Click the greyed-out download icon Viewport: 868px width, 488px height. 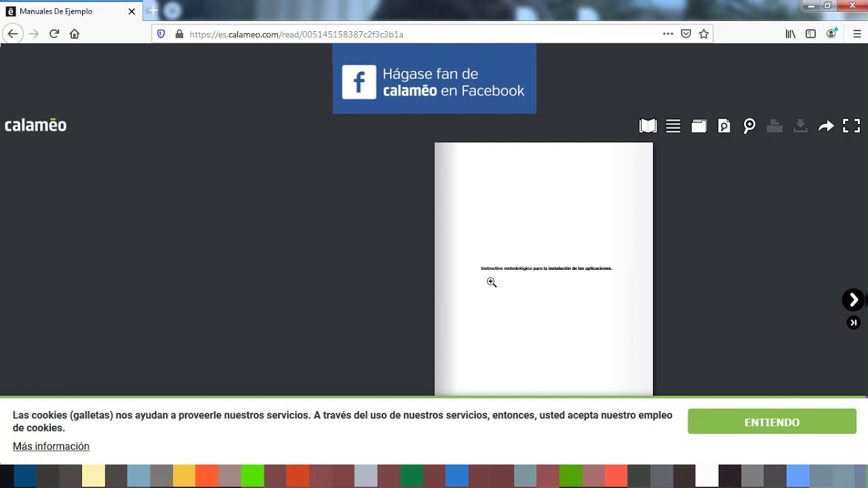800,126
